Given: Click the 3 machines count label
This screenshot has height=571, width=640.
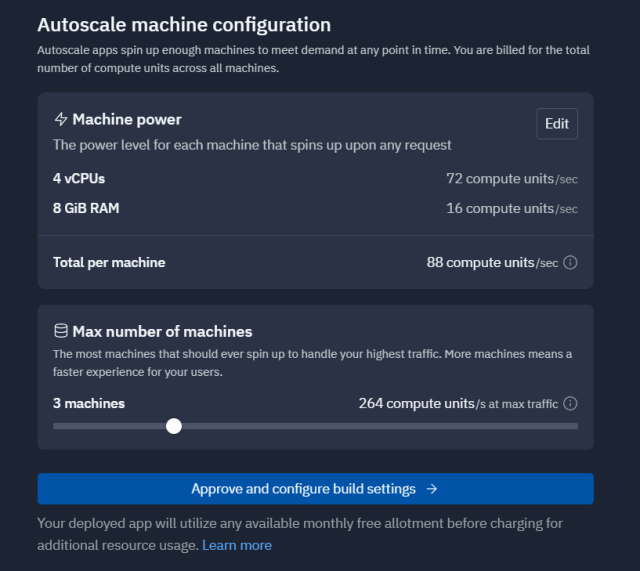Looking at the screenshot, I should 89,404.
